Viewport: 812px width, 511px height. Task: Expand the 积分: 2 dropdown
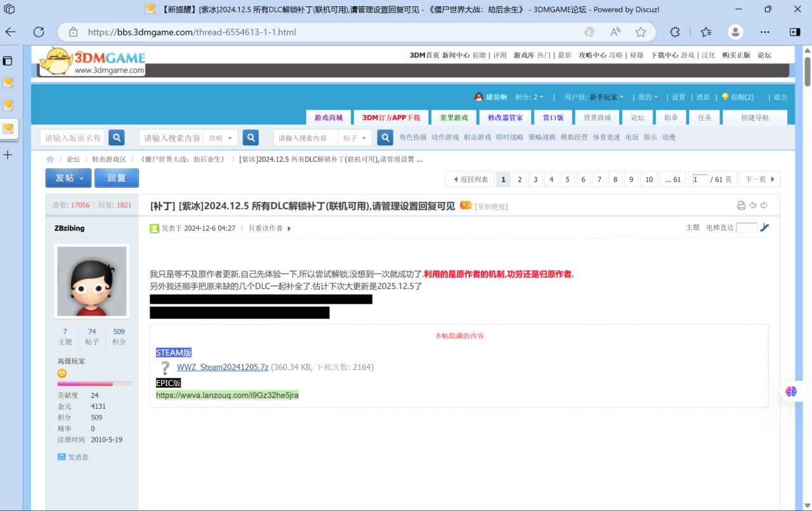[x=530, y=97]
